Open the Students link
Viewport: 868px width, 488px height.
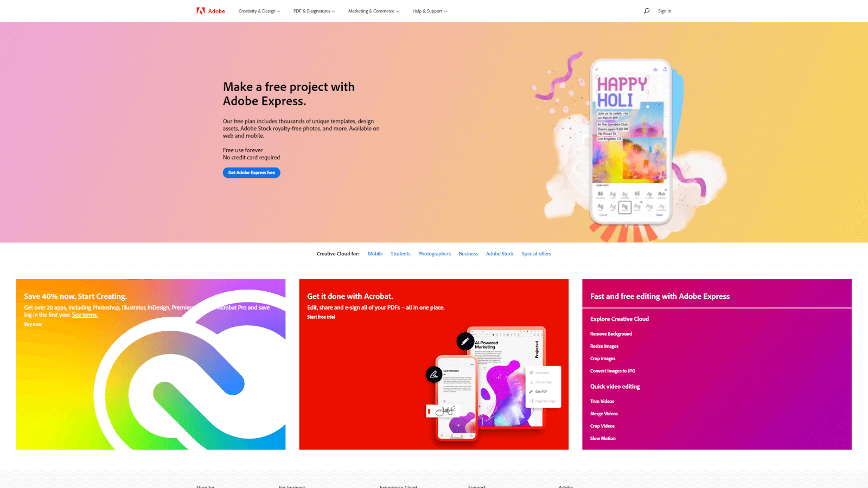click(x=400, y=254)
